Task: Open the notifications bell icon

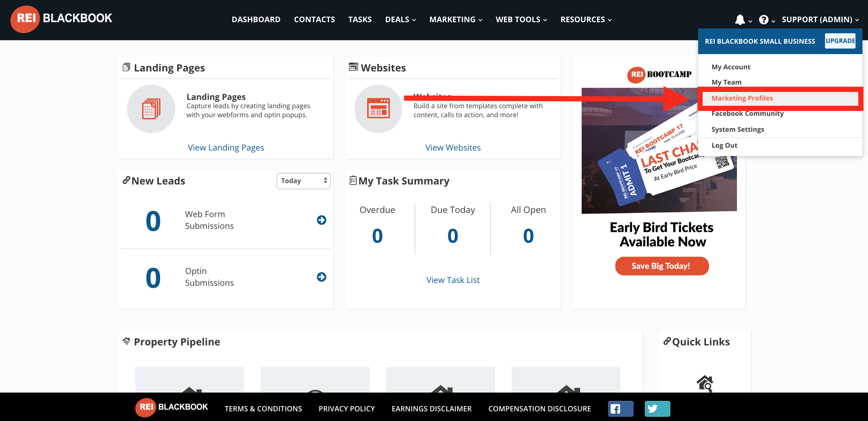Action: [740, 19]
